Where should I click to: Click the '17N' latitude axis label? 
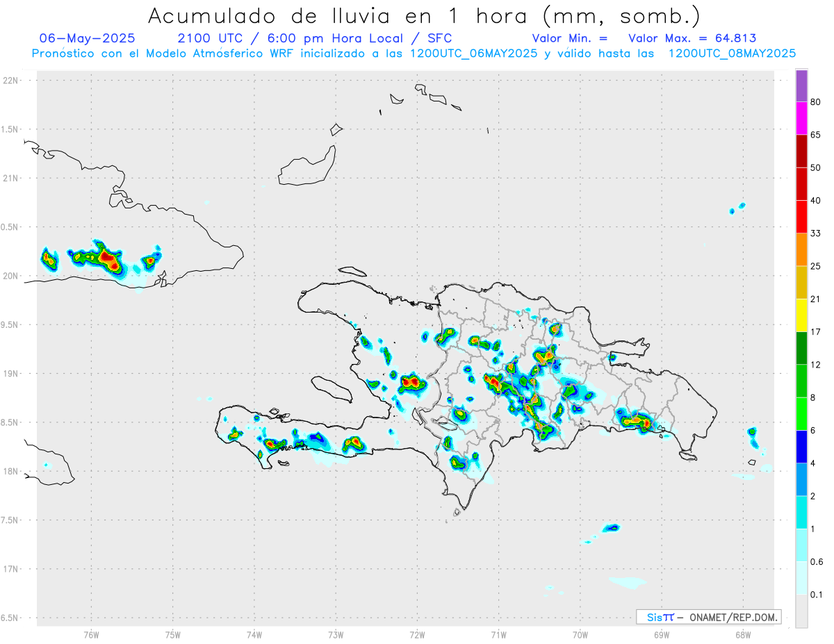[10, 569]
